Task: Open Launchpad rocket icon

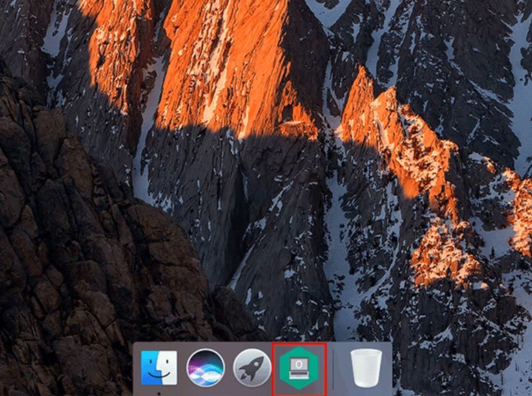Action: coord(252,368)
